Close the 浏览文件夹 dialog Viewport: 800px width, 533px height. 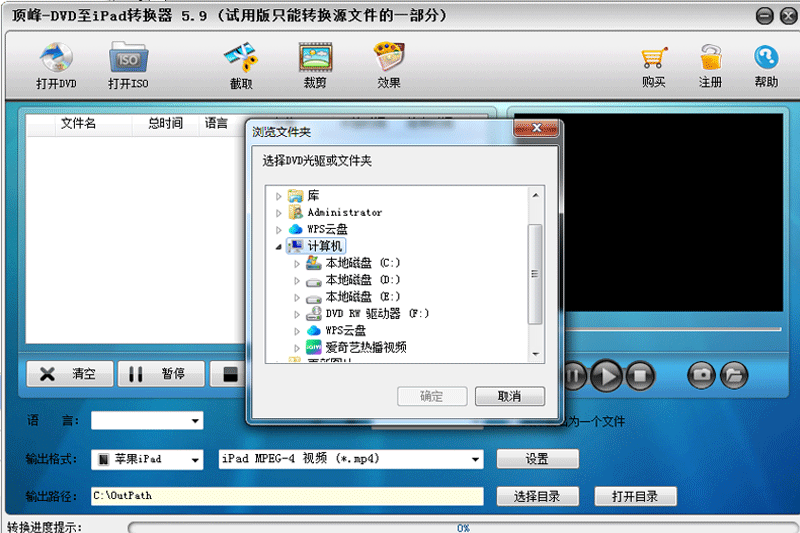536,128
